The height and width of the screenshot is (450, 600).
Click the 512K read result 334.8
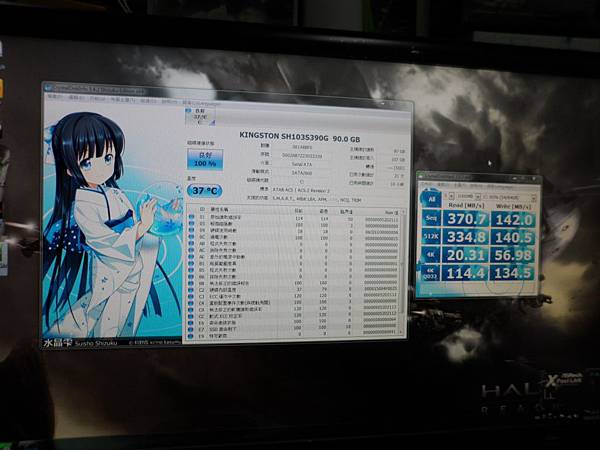tap(466, 237)
